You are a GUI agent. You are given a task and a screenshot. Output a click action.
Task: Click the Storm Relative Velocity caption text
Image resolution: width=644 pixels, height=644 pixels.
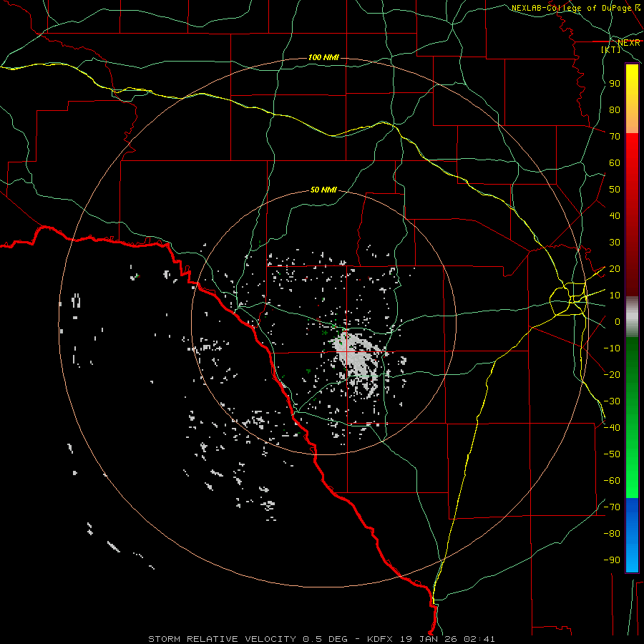point(321,639)
